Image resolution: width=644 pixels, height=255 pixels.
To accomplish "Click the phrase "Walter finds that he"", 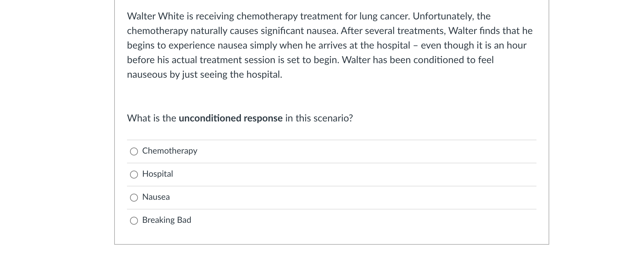I will click(490, 31).
